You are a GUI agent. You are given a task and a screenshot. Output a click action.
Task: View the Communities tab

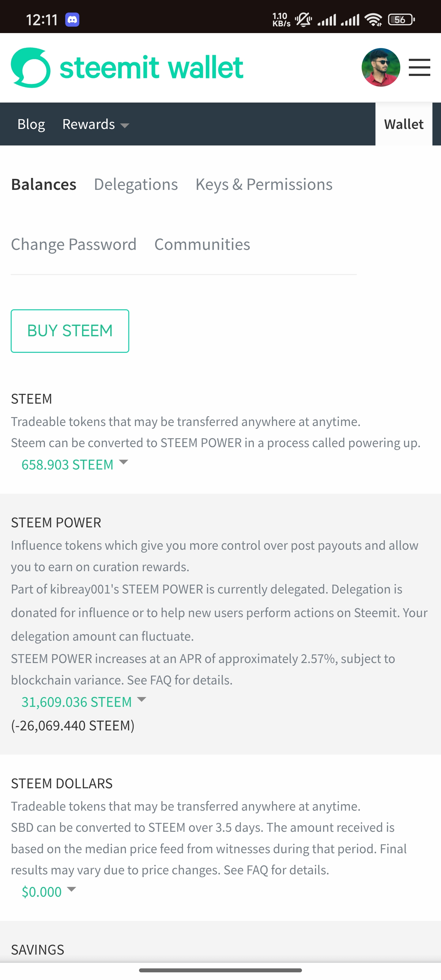point(202,244)
